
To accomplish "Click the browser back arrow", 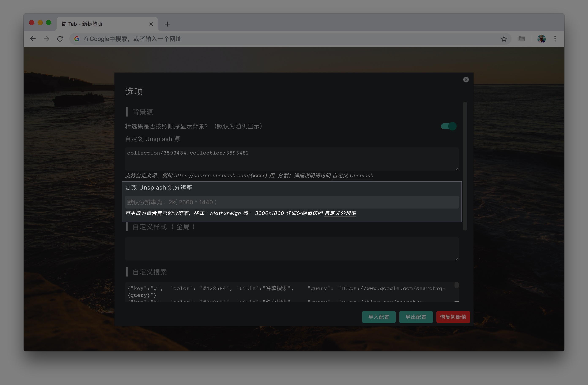I will [x=33, y=39].
